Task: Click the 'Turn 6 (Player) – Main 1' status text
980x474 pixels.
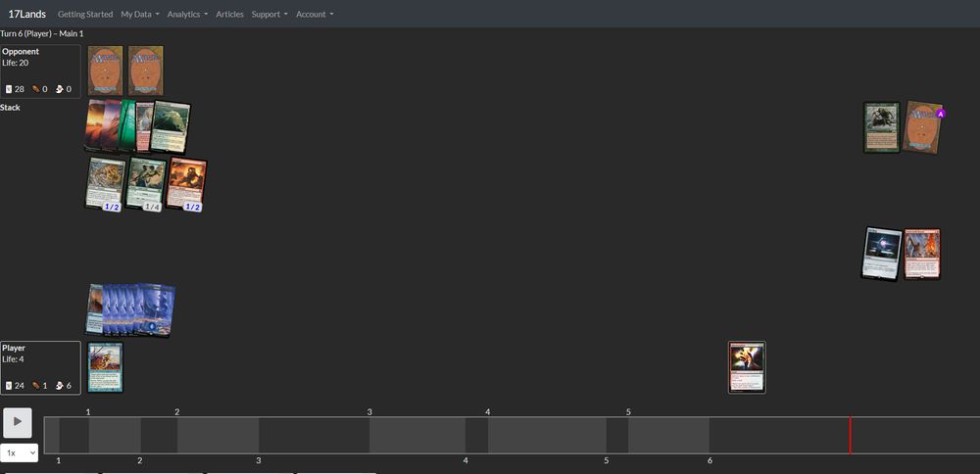Action: tap(42, 33)
